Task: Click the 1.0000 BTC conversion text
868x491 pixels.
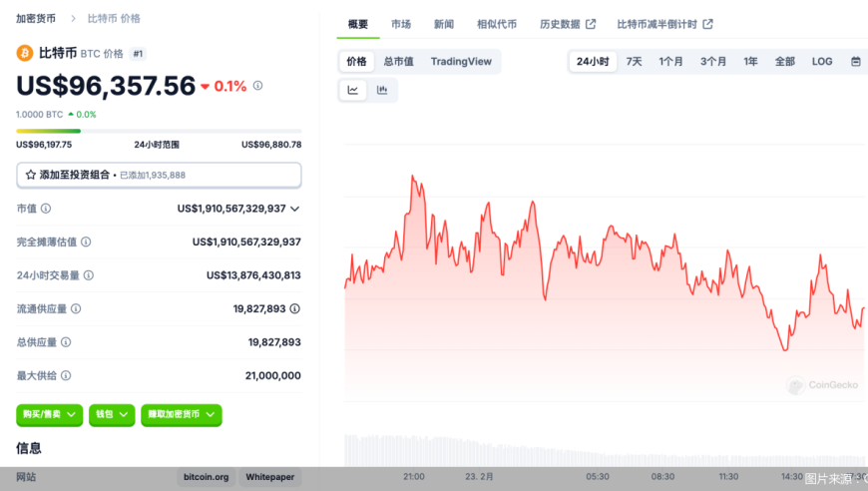Action: 39,115
